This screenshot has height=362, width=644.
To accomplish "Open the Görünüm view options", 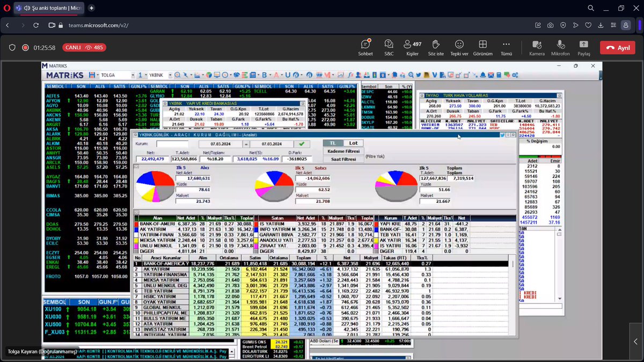I will [x=482, y=47].
